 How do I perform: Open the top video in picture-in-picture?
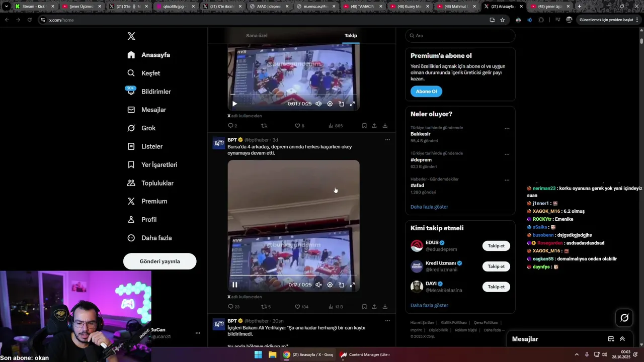click(x=341, y=104)
